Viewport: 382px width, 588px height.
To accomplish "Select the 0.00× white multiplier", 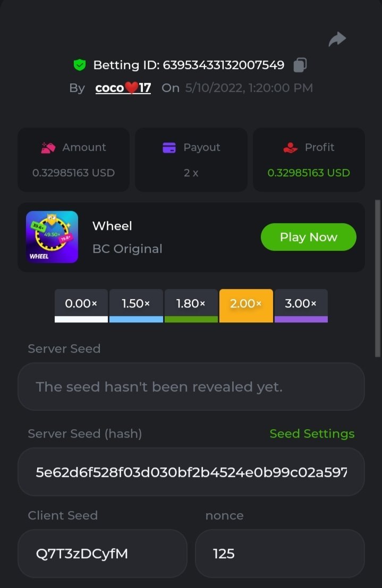I will (81, 305).
